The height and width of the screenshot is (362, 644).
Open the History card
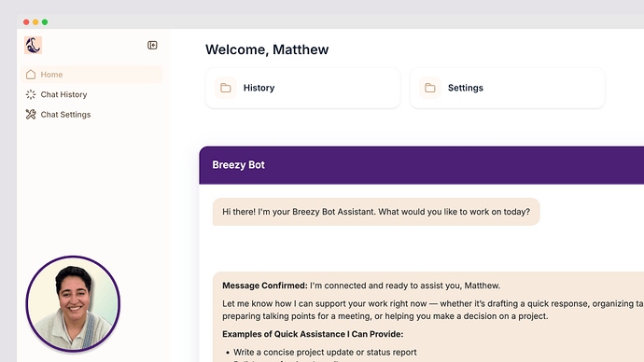click(303, 88)
